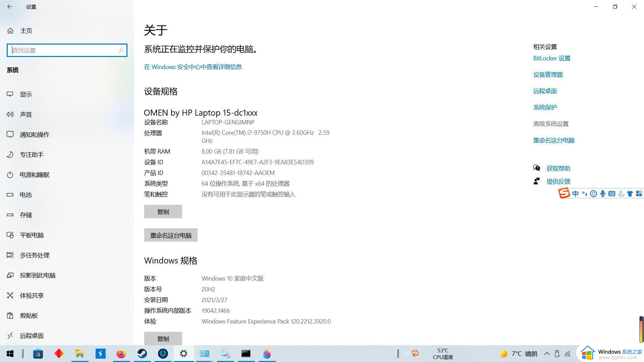The width and height of the screenshot is (644, 362).
Task: Open skin T-shirt icon in Sogou bar
Action: 630,194
